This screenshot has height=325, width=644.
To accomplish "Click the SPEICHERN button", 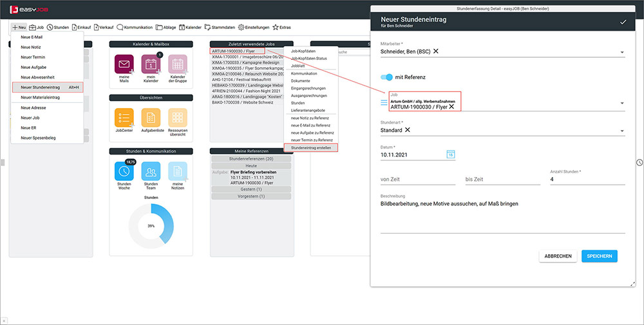I will click(599, 256).
